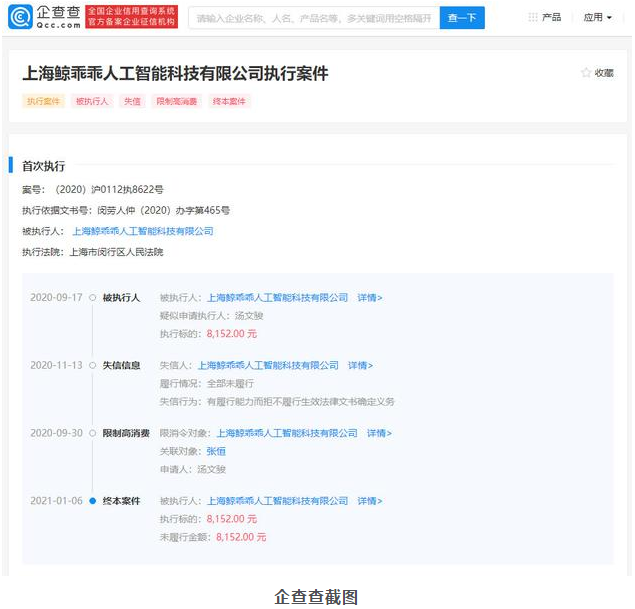Click the Qcc.com logo icon
Viewport: 635px width, 609px height.
20,17
